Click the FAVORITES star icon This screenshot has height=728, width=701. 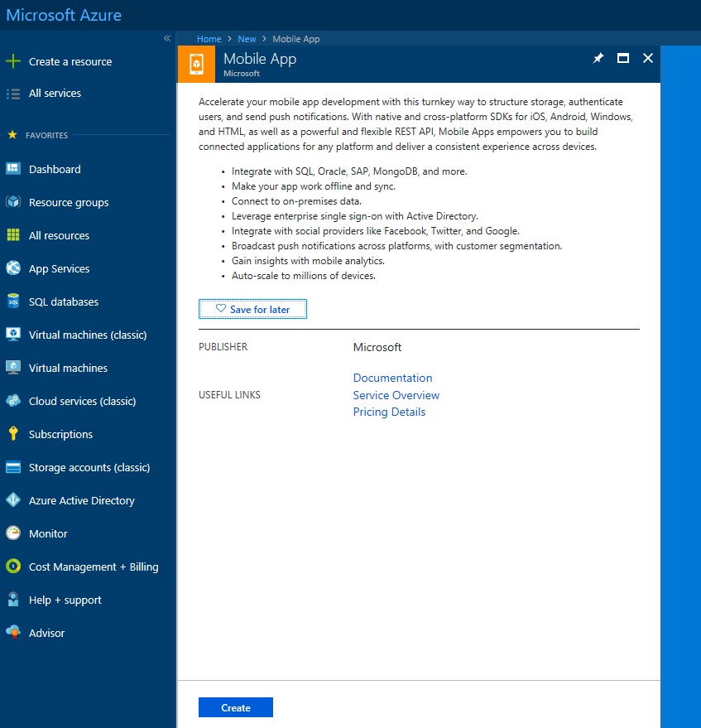tap(12, 135)
